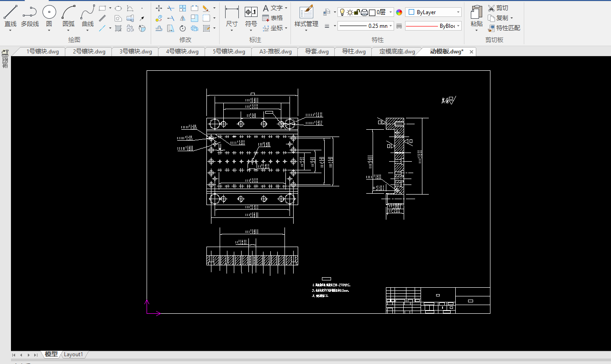Toggle the layer lock padlock icon
611x364 pixels.
357,12
